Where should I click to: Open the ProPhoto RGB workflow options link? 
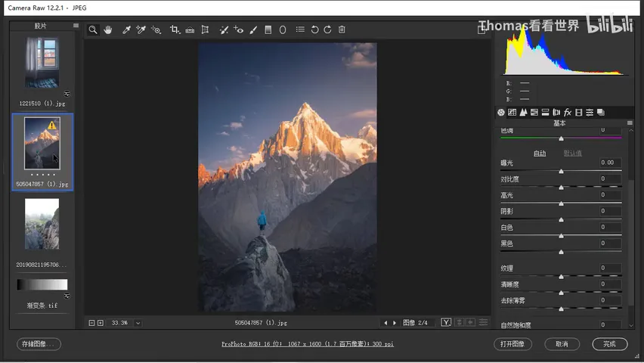coord(308,344)
